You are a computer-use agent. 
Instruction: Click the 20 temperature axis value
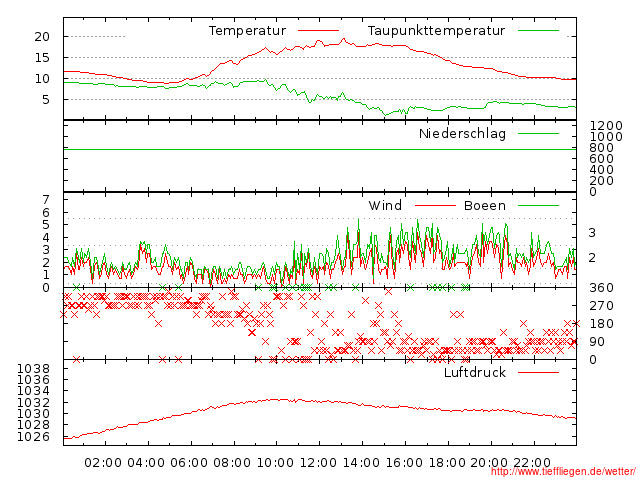[42, 37]
